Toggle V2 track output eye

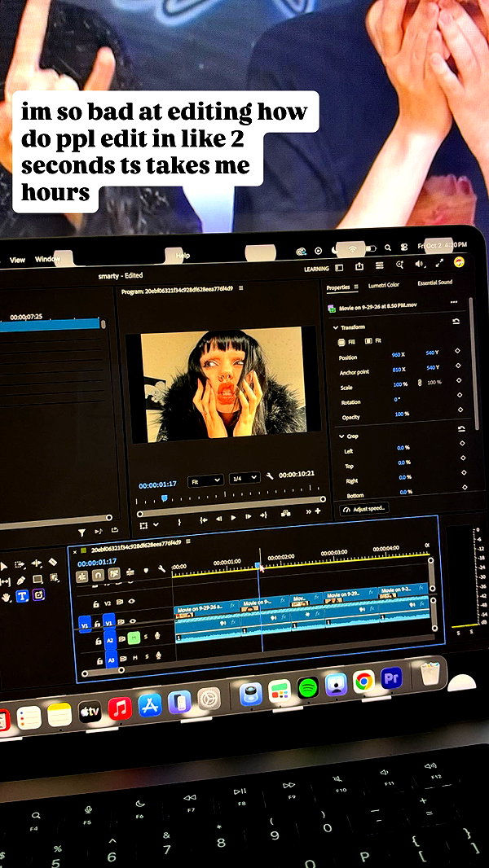coord(132,600)
